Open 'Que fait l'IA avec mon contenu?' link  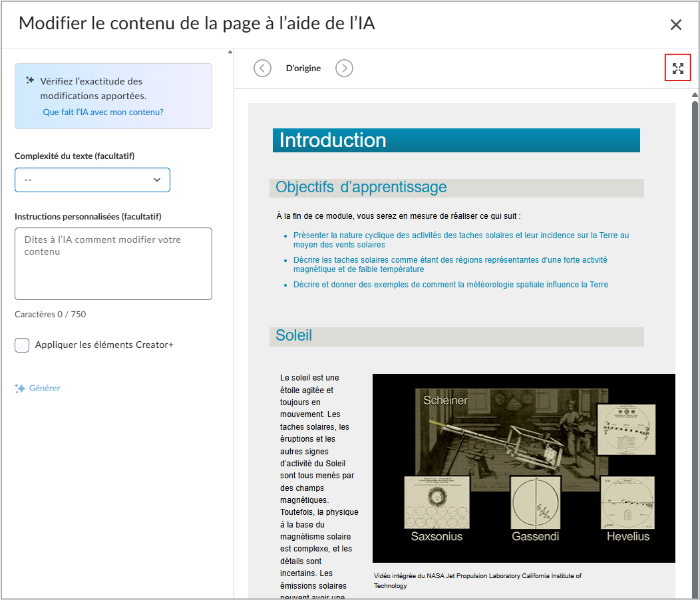coord(103,112)
